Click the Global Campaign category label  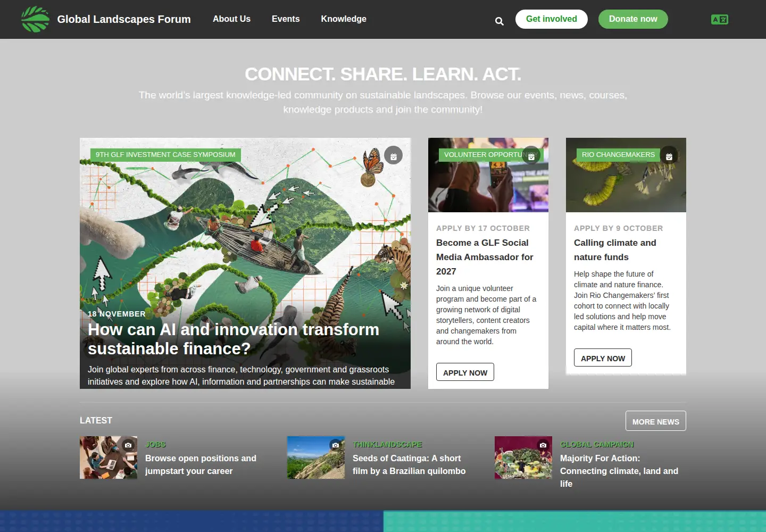coord(597,444)
